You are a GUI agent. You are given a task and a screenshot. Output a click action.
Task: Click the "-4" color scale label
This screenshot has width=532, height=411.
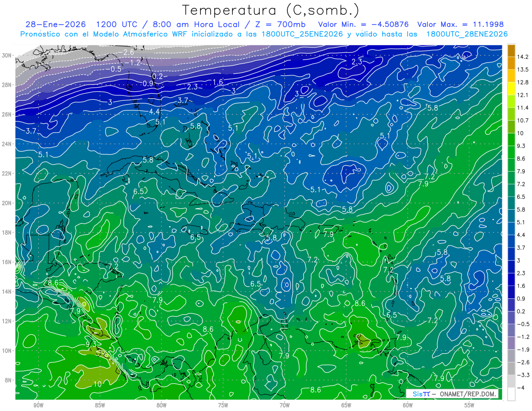[520, 388]
